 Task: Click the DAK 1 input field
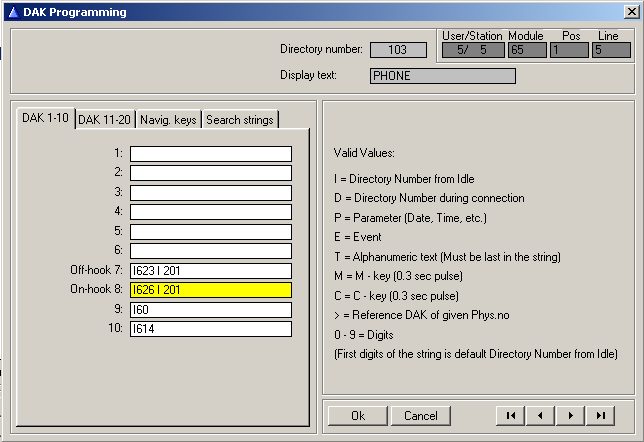[210, 154]
